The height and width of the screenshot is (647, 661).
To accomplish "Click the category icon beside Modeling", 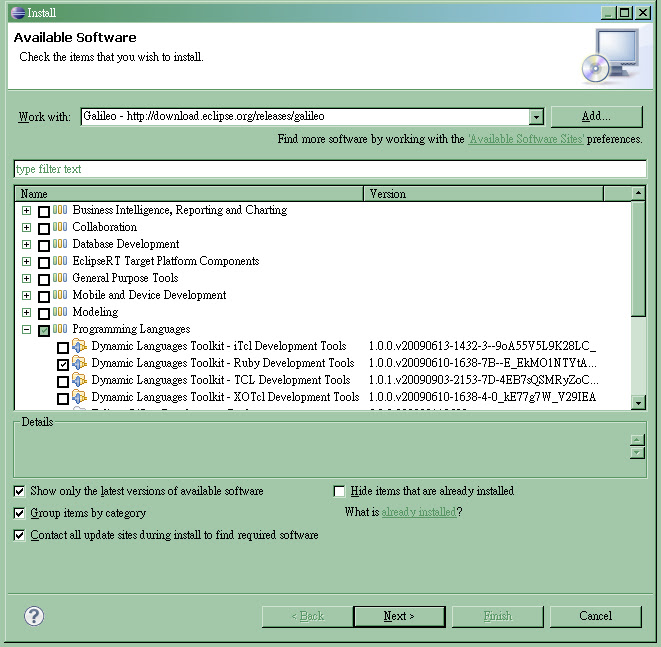I will (x=60, y=311).
